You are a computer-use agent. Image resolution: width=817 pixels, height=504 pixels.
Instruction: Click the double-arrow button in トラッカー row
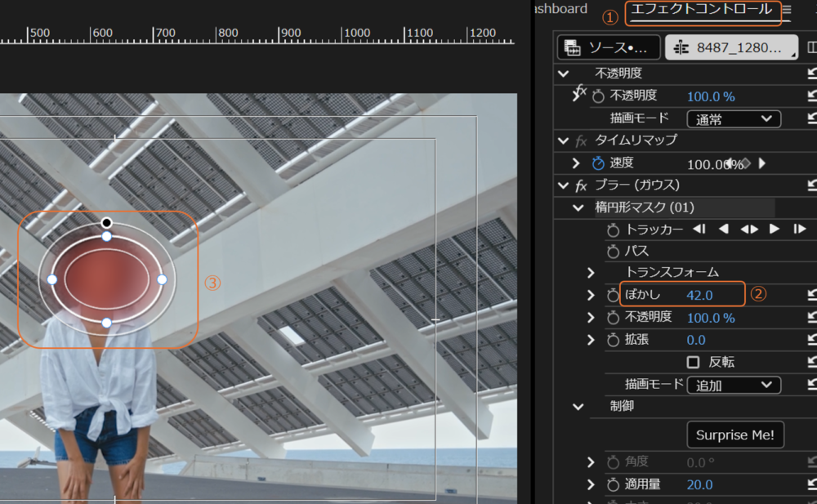click(x=749, y=230)
